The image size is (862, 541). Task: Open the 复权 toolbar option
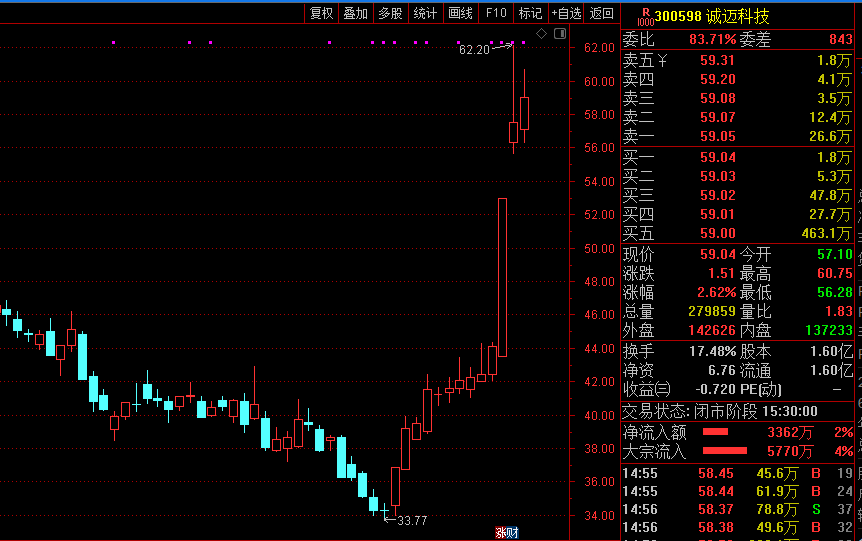[322, 13]
